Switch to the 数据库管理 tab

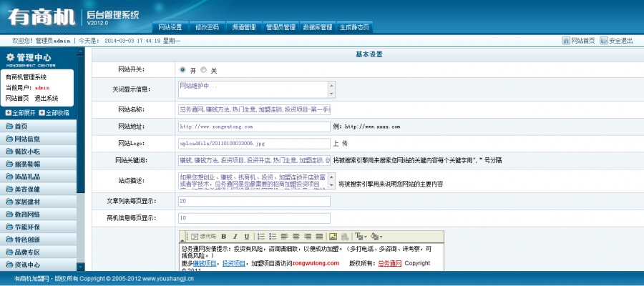[x=318, y=27]
